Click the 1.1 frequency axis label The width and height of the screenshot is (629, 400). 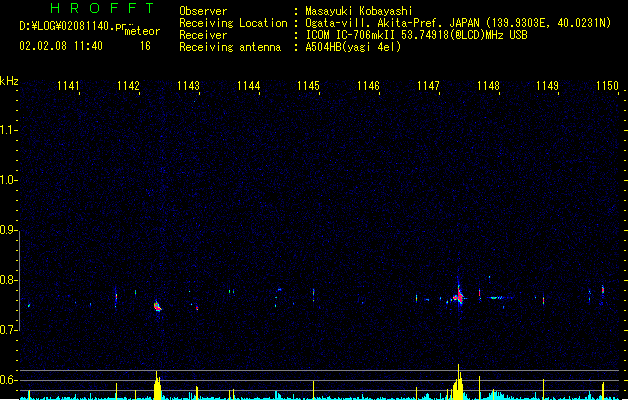pos(7,130)
